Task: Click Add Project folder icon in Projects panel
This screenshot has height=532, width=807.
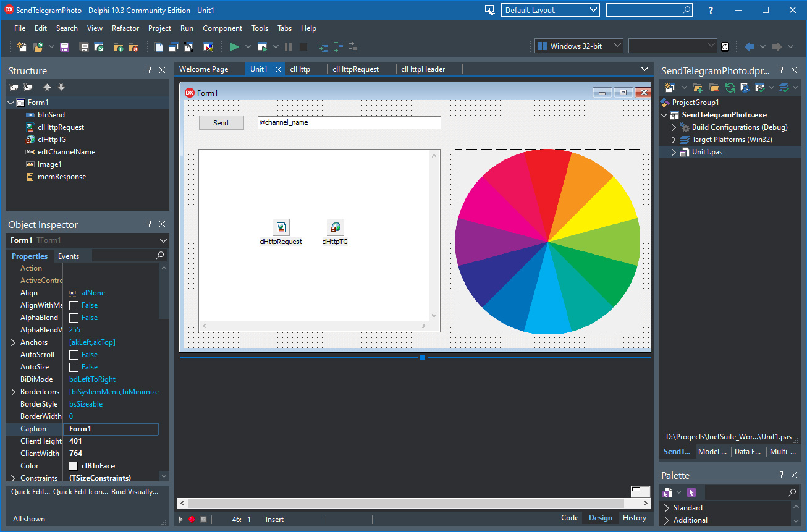Action: pyautogui.click(x=698, y=88)
